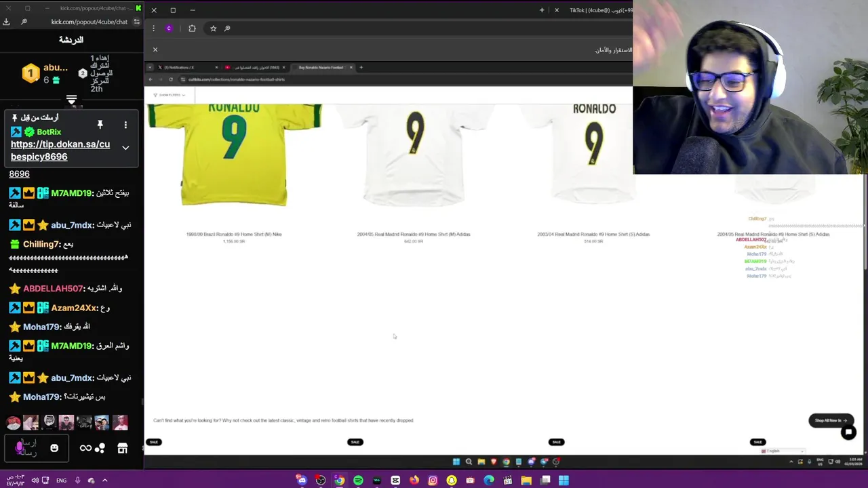Image resolution: width=868 pixels, height=488 pixels.
Task: Go back in inner browser
Action: coord(151,79)
